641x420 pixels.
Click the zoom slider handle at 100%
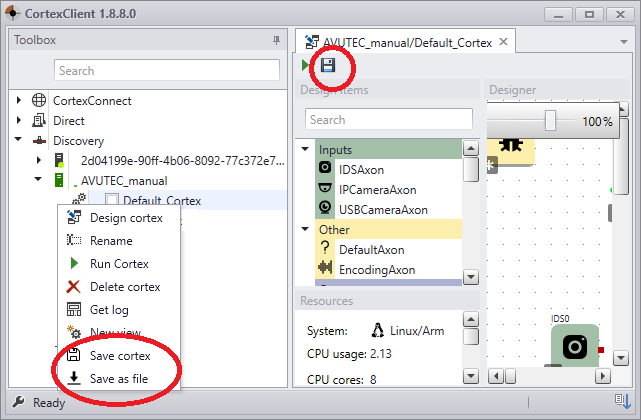point(550,121)
